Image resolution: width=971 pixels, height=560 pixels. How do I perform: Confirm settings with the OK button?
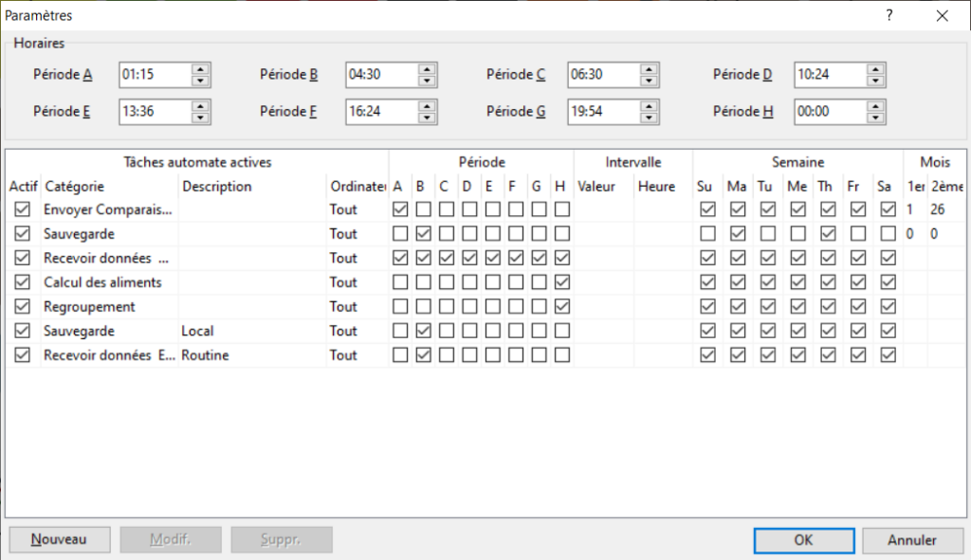click(803, 540)
